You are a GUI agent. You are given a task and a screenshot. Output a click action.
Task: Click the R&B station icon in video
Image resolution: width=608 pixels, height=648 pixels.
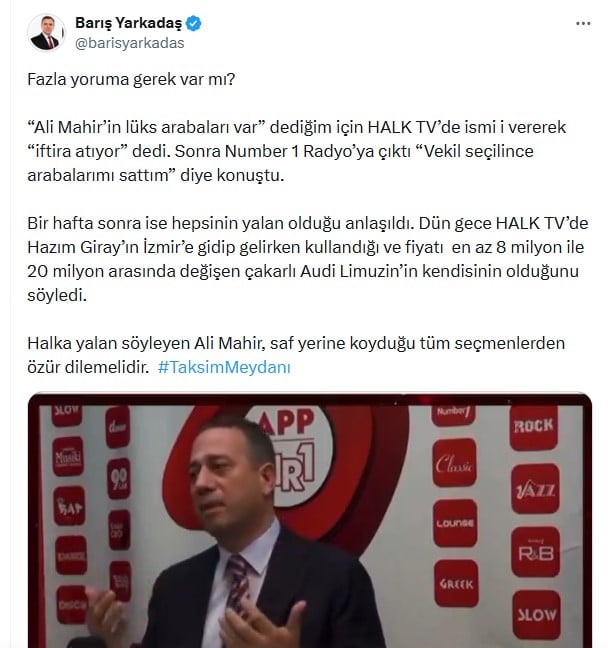click(x=536, y=552)
